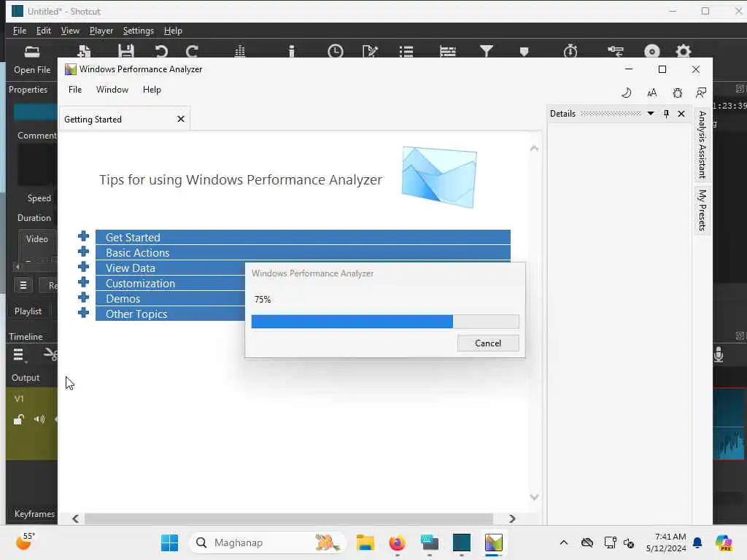Open the Shotcut timeline hamburger menu

click(x=18, y=355)
